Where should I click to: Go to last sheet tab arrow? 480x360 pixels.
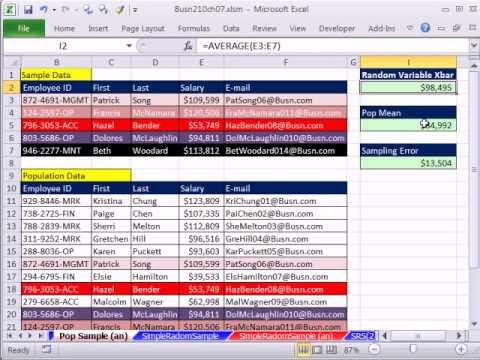pos(41,336)
